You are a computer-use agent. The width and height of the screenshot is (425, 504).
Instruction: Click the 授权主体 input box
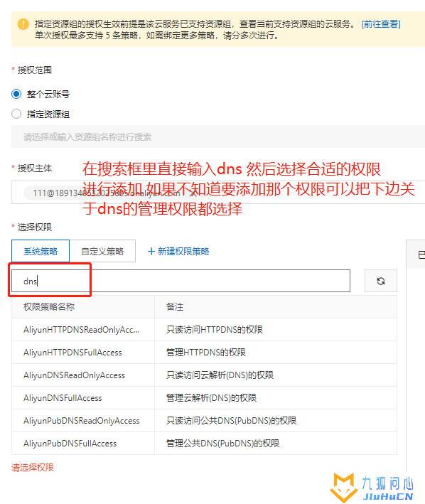[x=218, y=192]
